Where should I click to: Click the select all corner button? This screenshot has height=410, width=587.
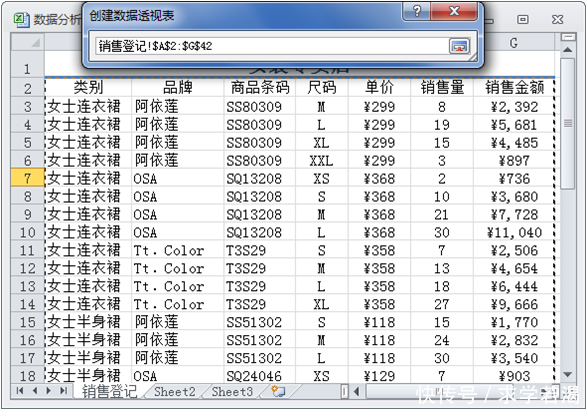(x=28, y=42)
